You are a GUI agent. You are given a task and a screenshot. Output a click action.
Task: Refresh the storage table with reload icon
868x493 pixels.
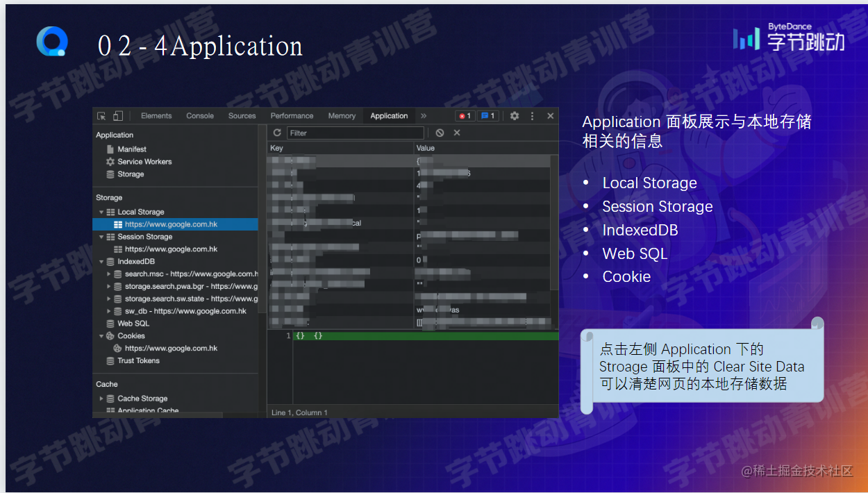click(x=277, y=133)
